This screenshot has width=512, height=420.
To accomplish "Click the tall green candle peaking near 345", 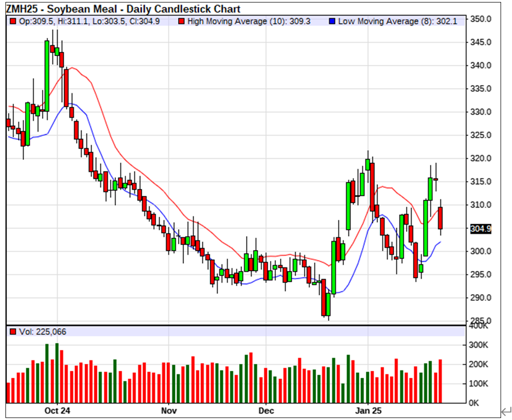I will tap(47, 76).
